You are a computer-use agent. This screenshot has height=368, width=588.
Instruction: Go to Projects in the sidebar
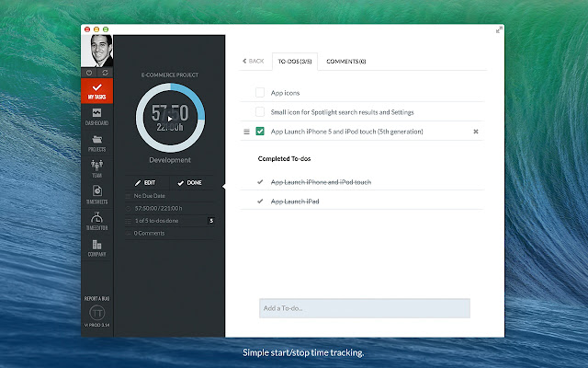pos(96,144)
